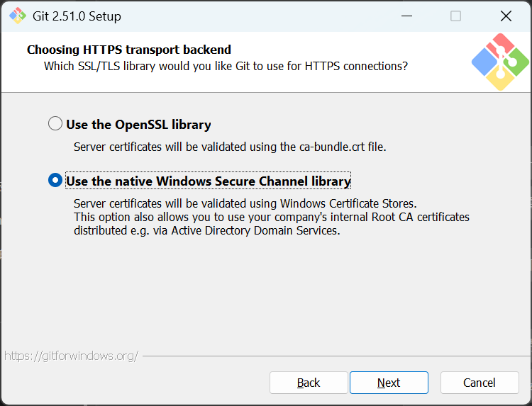The height and width of the screenshot is (406, 532).
Task: Click the Active Directory Domain Services text line
Action: coord(207,230)
